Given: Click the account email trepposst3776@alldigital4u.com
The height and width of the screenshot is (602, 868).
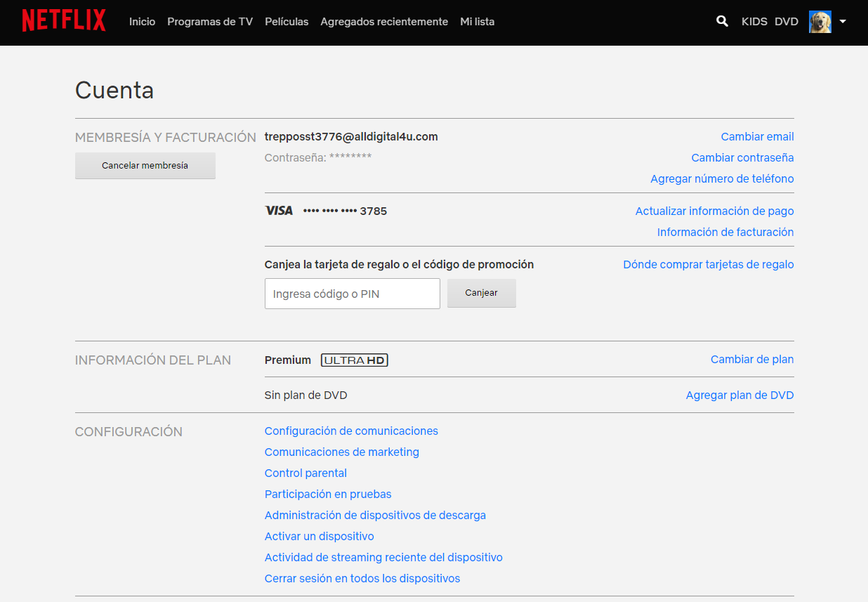Looking at the screenshot, I should pos(351,137).
